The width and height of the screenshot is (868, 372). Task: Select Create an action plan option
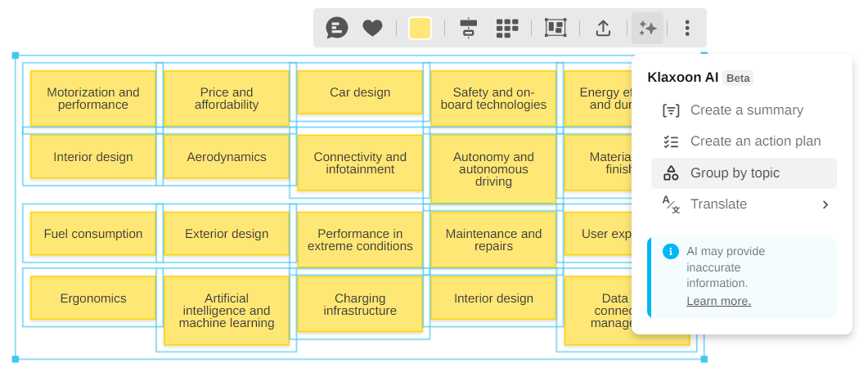[x=754, y=141]
